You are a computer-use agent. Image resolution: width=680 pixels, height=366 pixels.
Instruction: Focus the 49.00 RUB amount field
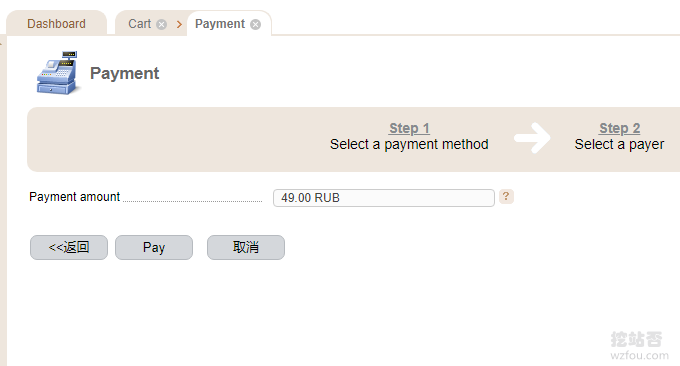(384, 198)
